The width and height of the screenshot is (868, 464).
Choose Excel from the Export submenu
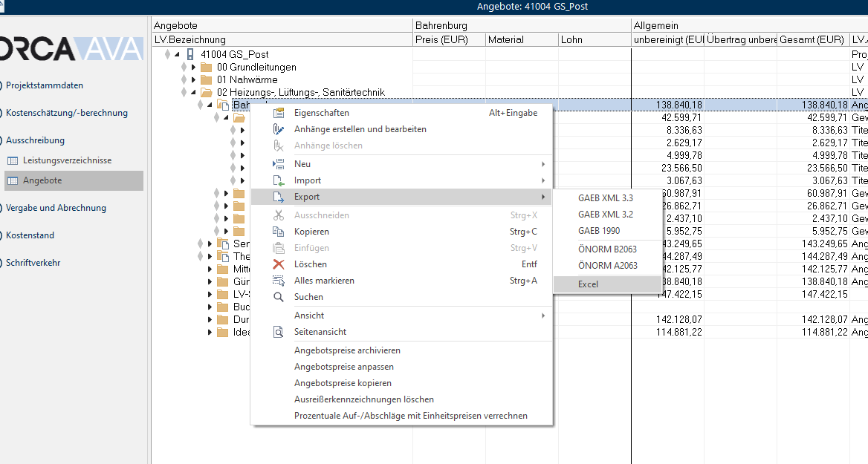[x=588, y=284]
